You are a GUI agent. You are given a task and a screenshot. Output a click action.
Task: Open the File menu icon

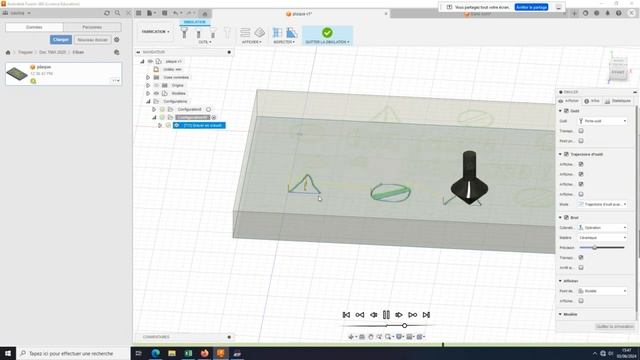point(151,13)
